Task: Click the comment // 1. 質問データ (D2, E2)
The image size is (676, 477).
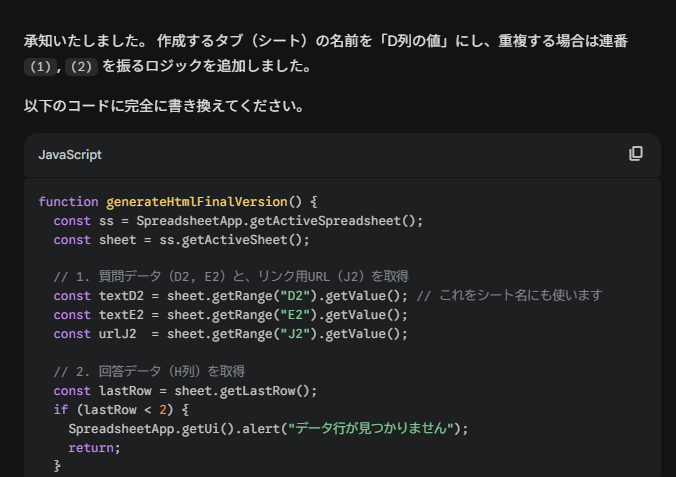Action: [231, 276]
